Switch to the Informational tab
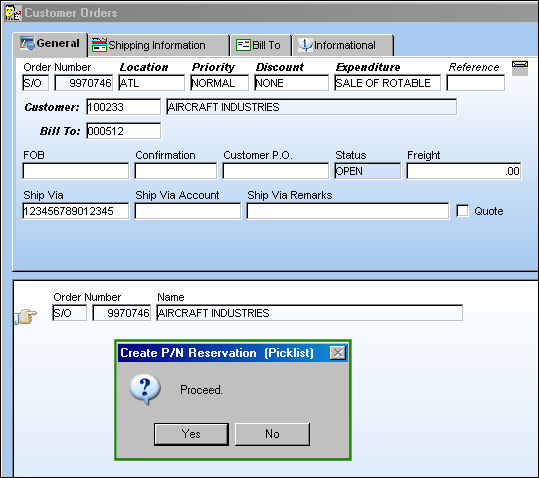The image size is (539, 478). (343, 45)
